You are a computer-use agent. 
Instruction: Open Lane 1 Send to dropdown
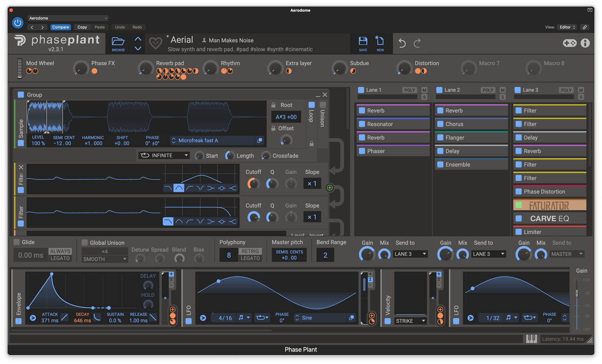pyautogui.click(x=410, y=254)
